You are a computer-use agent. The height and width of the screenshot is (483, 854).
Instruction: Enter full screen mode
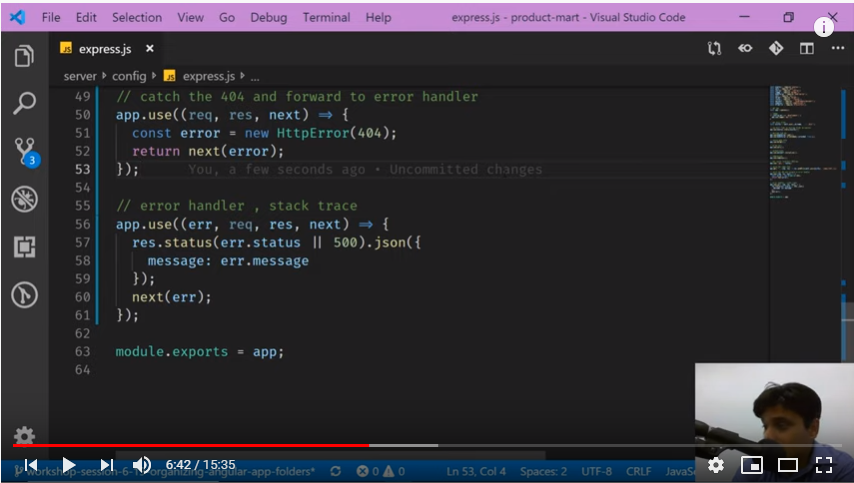click(x=824, y=464)
